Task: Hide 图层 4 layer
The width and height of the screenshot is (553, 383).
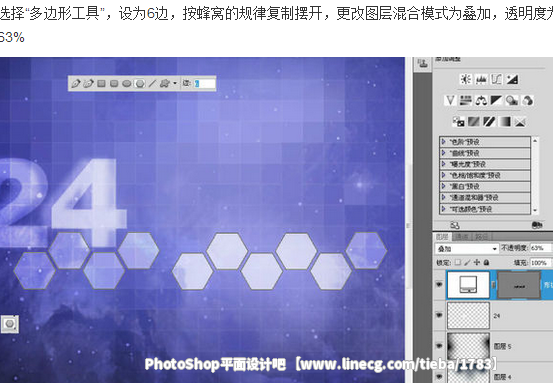Action: [439, 376]
